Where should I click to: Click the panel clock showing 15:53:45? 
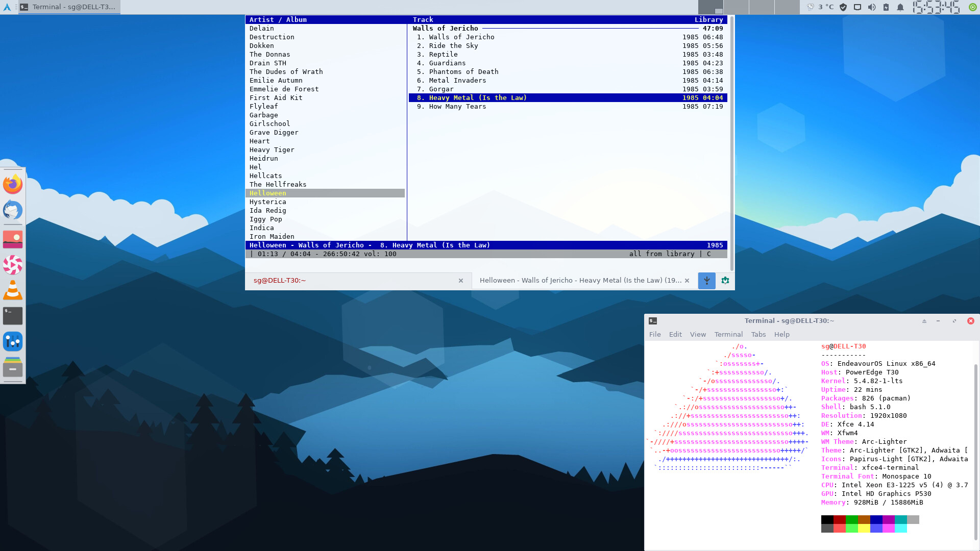[936, 7]
